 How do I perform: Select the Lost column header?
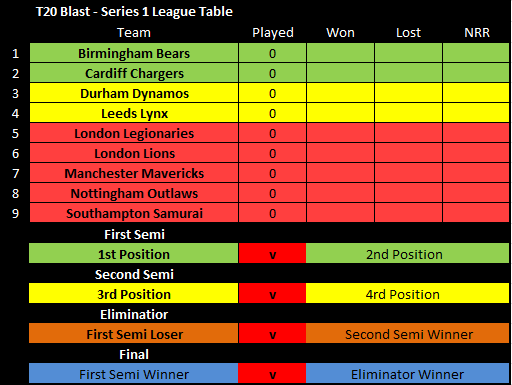click(x=408, y=33)
